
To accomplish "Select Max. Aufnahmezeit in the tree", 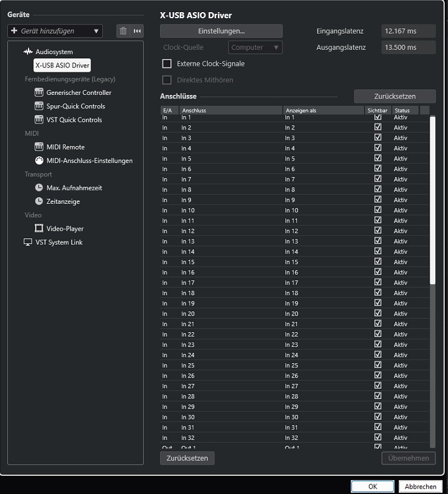I will pos(74,188).
